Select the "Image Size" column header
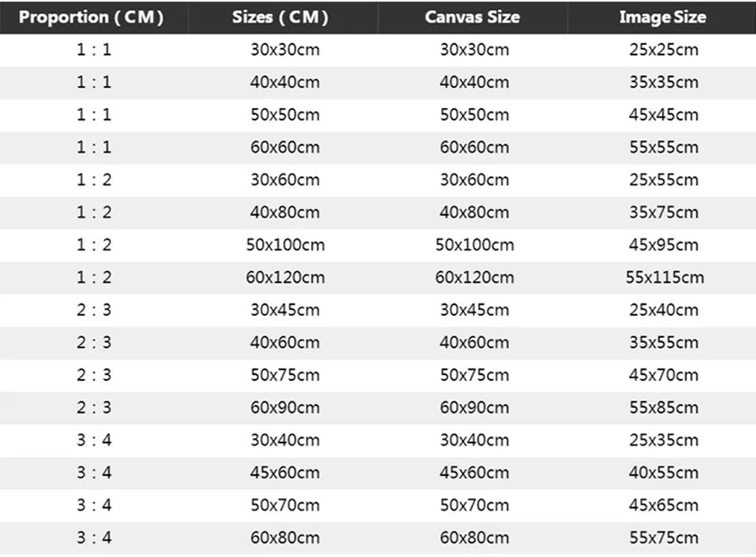 click(662, 17)
